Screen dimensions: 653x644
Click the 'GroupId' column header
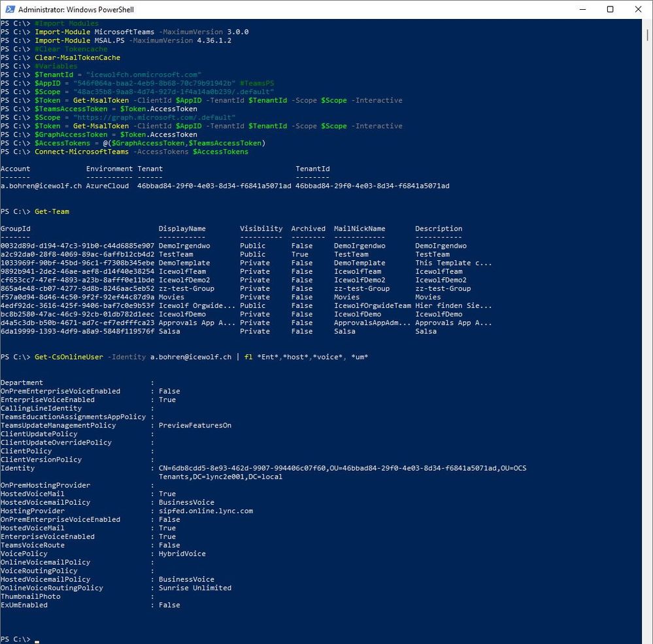[x=16, y=229]
